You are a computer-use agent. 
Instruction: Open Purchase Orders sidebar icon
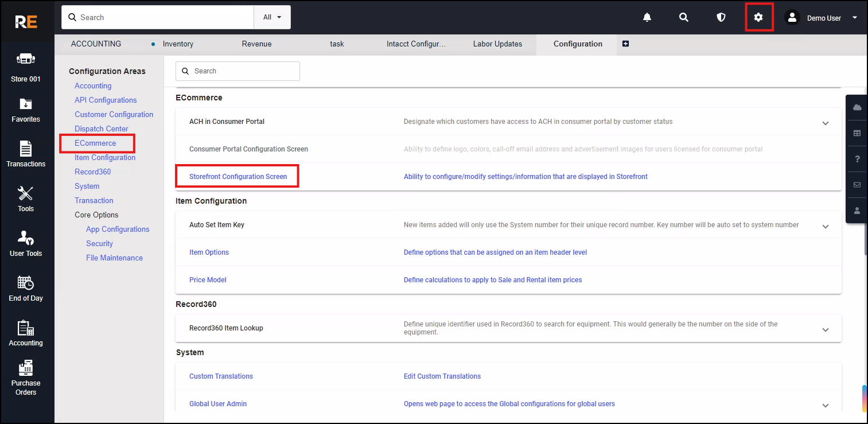pos(26,377)
